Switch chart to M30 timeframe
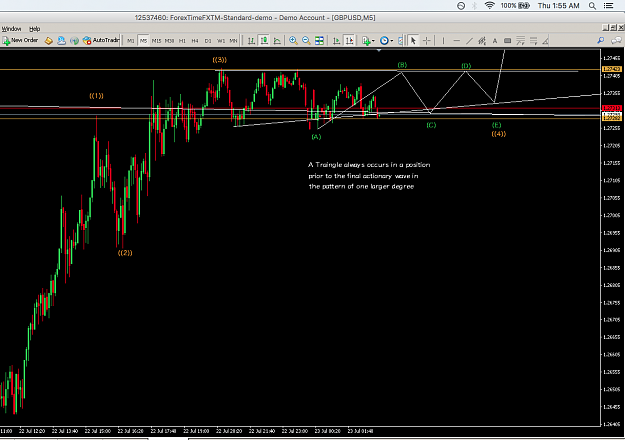The width and height of the screenshot is (625, 440). (x=169, y=41)
